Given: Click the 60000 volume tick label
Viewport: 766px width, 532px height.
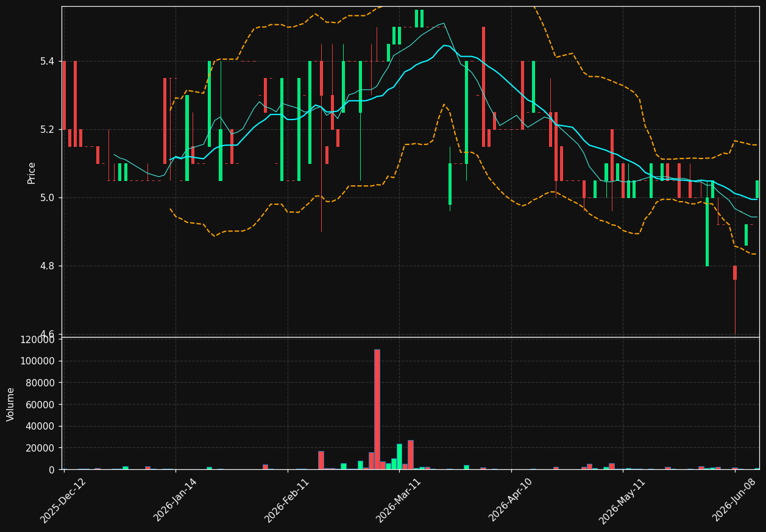Looking at the screenshot, I should click(40, 405).
